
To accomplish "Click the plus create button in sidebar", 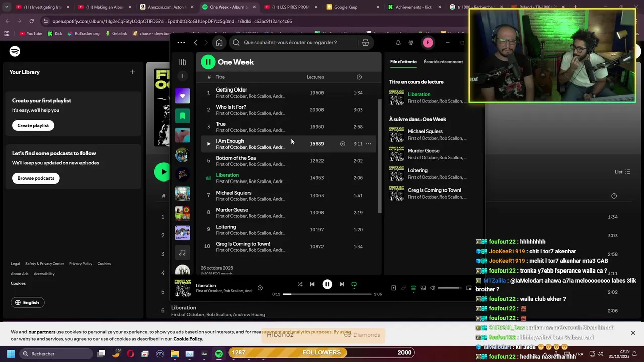I will [x=182, y=76].
